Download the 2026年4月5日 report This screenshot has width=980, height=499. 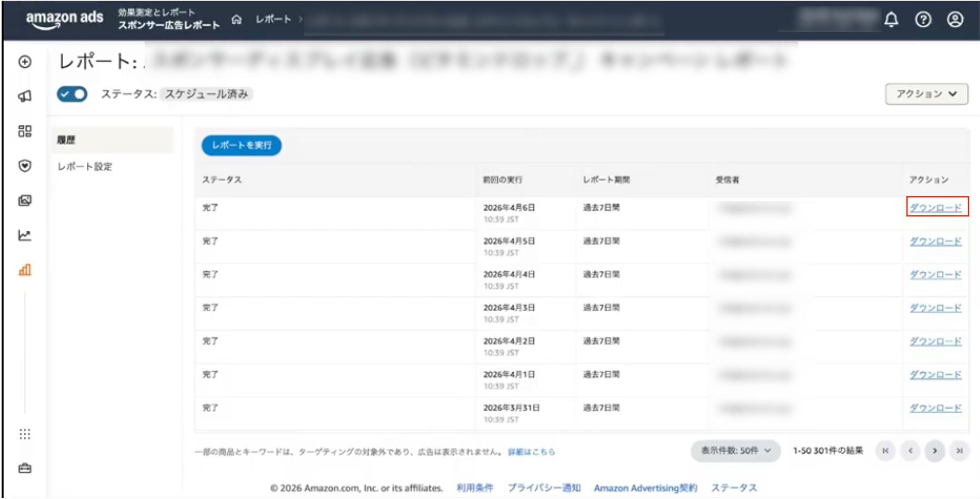pyautogui.click(x=935, y=241)
